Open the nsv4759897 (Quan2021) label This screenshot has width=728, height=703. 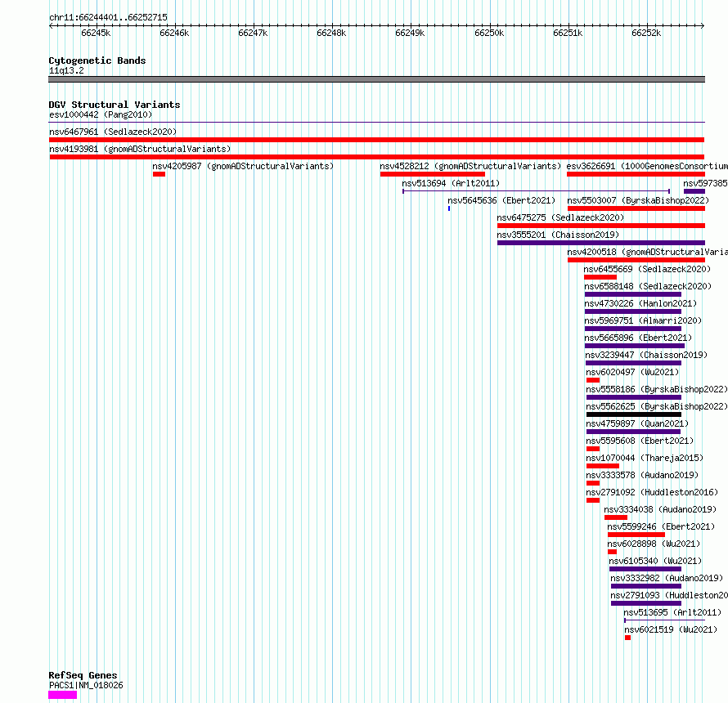click(x=637, y=423)
